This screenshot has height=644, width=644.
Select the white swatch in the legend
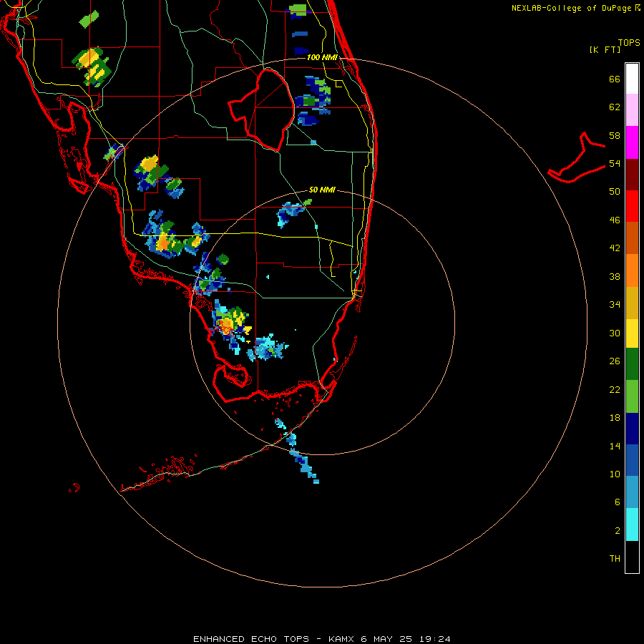632,79
